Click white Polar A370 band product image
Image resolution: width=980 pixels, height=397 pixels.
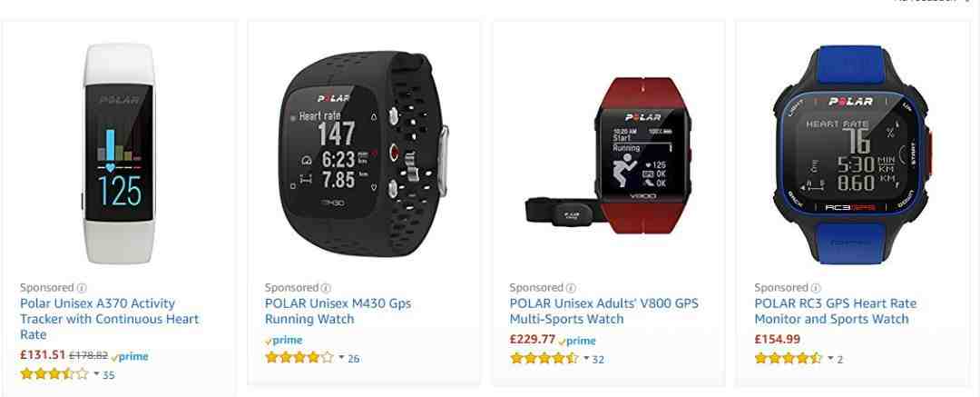[119, 153]
